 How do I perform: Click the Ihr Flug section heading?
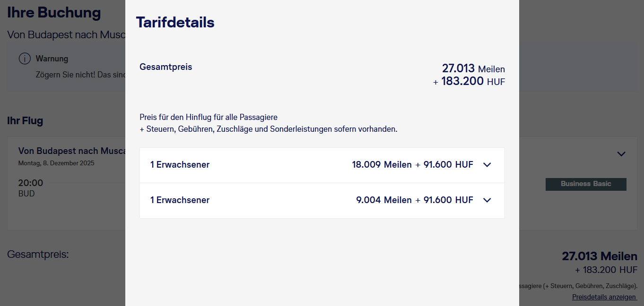25,120
